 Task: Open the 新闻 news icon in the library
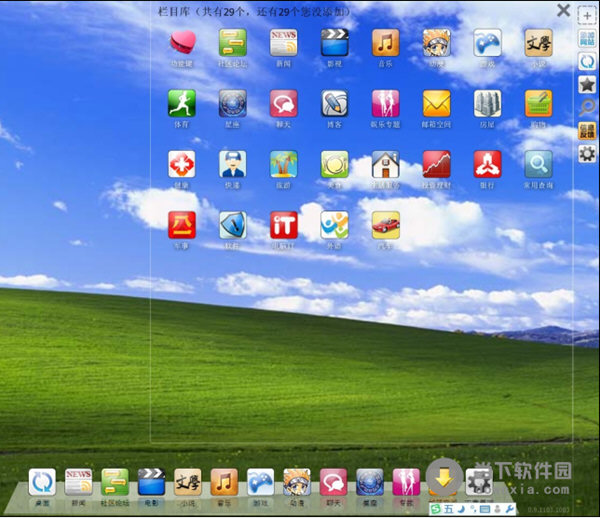pyautogui.click(x=284, y=42)
